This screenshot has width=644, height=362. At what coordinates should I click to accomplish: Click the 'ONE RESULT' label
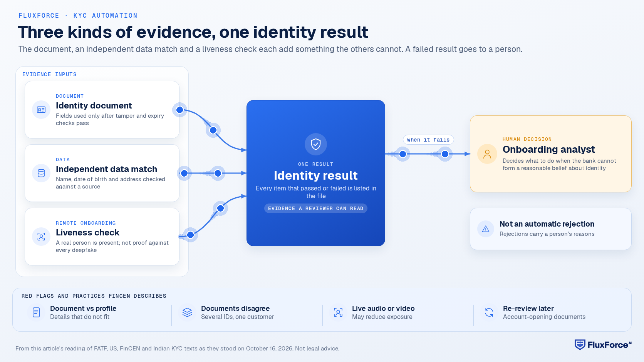point(316,164)
